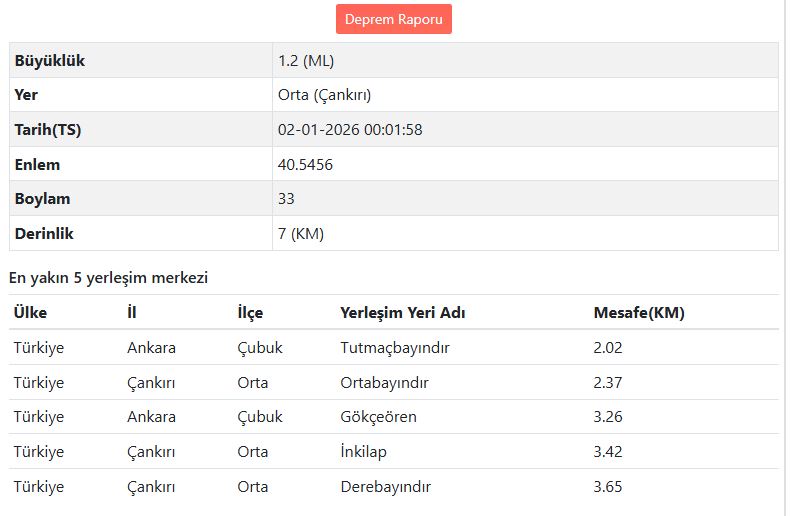Select the magnitude value 1.2 (ML)
This screenshot has width=790, height=516.
pos(305,61)
